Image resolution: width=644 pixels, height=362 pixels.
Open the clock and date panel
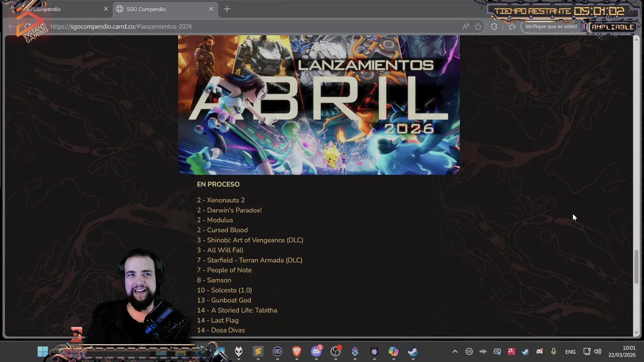point(622,351)
